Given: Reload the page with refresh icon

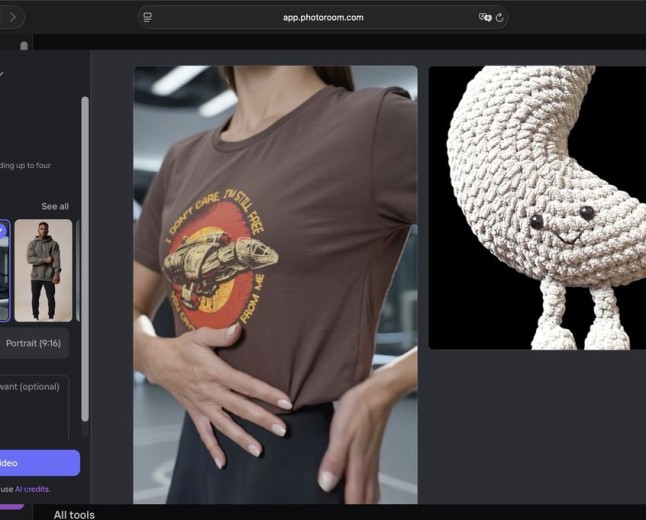Looking at the screenshot, I should click(x=499, y=17).
